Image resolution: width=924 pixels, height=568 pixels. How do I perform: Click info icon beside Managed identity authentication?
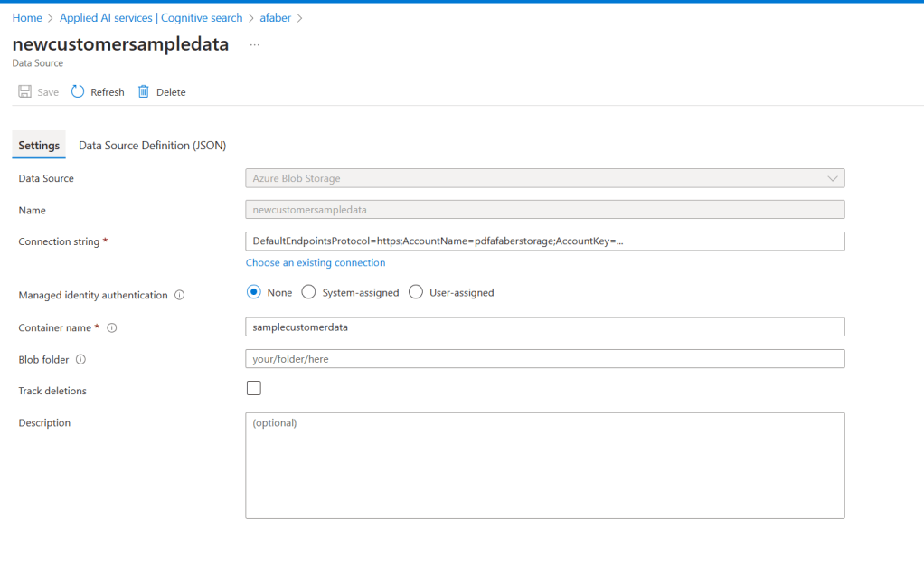point(179,296)
